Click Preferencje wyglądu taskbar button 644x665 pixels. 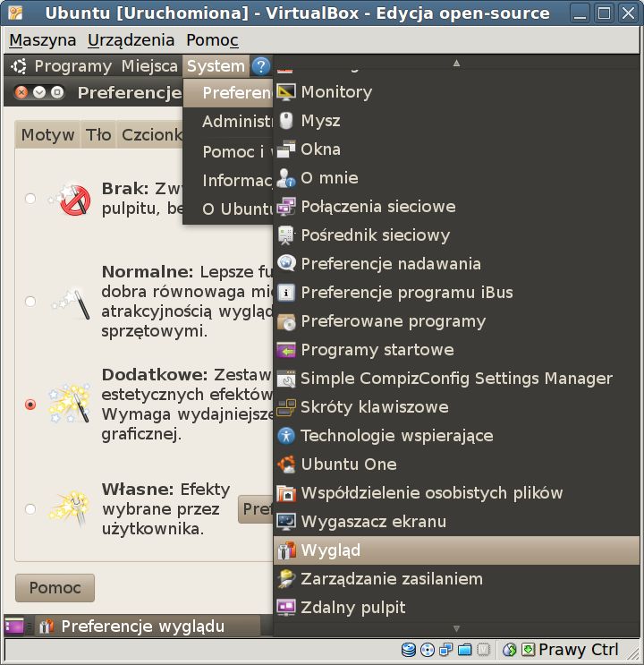point(147,627)
